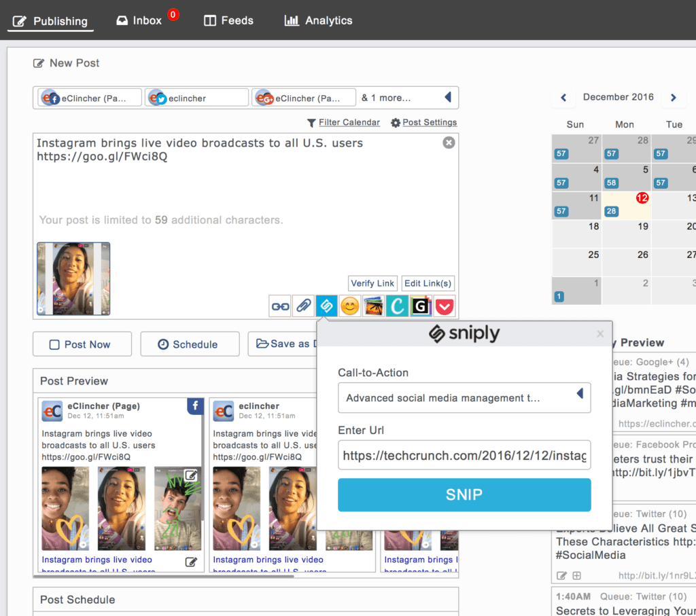Screen dimensions: 696x616
Task: Click the black G icon in composer toolbar
Action: 421,306
